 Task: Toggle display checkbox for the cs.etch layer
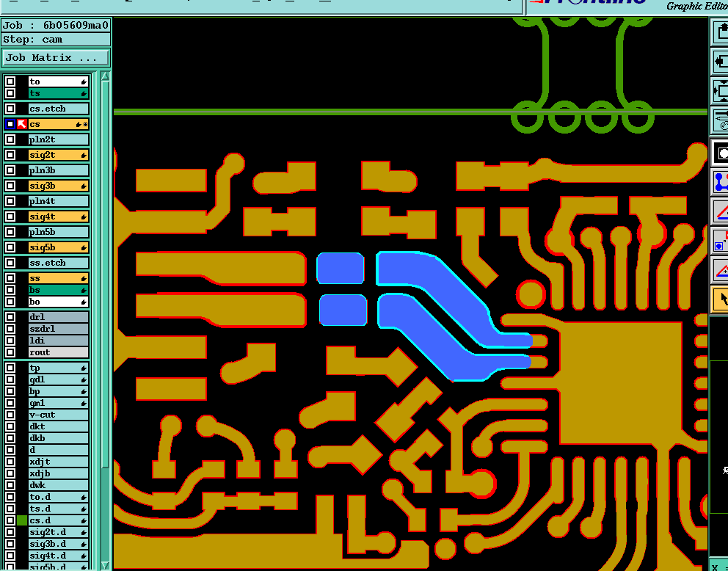[x=10, y=109]
